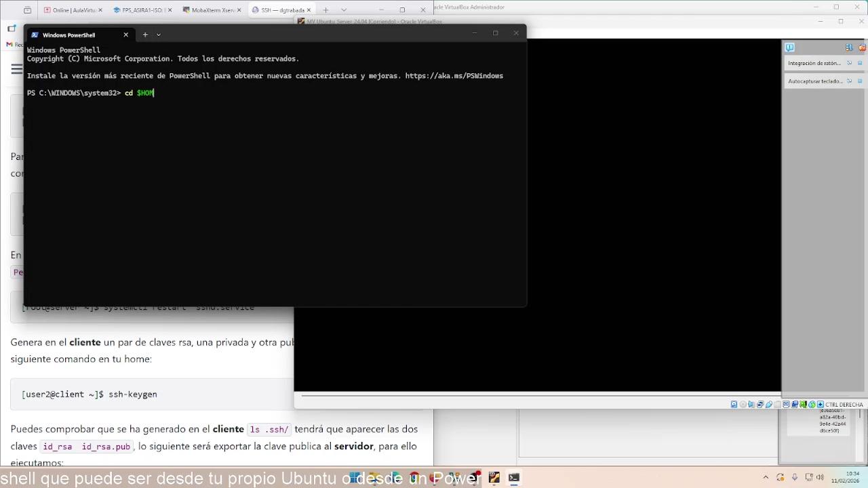Click the USB devices icon in VirtualBox status bar
The height and width of the screenshot is (488, 868).
tap(768, 405)
